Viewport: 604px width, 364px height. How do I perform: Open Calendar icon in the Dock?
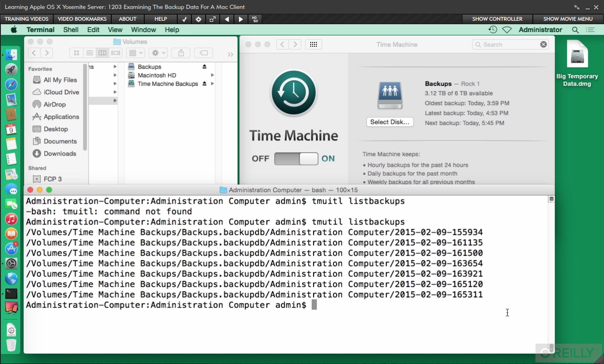point(11,129)
